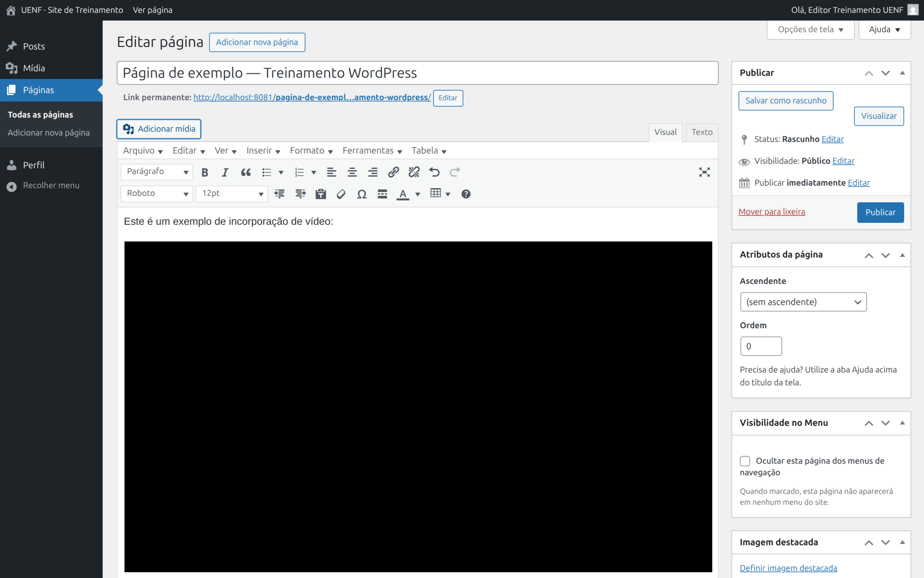Viewport: 924px width, 578px height.
Task: Enter distraction-free fullscreen mode
Action: 704,172
